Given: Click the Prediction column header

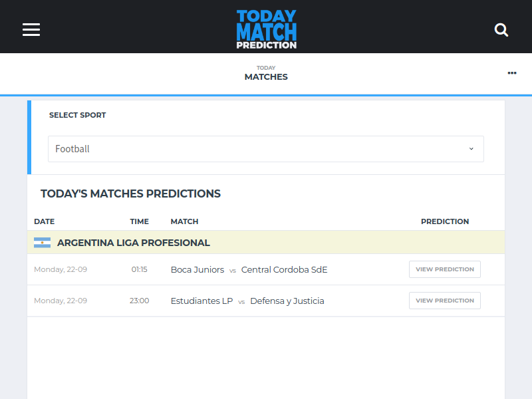Looking at the screenshot, I should tap(445, 221).
